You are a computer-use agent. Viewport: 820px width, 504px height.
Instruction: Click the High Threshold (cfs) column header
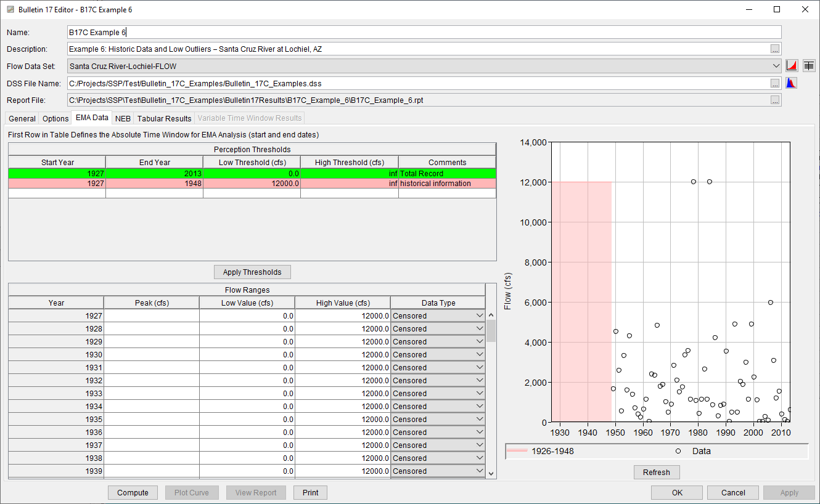click(350, 162)
